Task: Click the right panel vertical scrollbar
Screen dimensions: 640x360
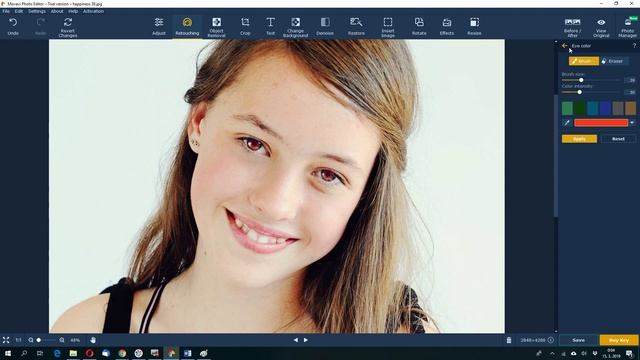Action: (556, 155)
